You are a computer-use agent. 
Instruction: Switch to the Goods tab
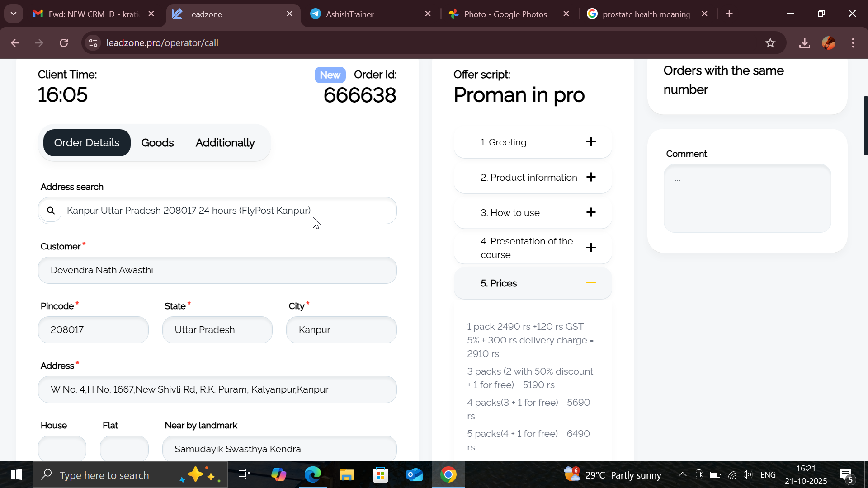157,143
